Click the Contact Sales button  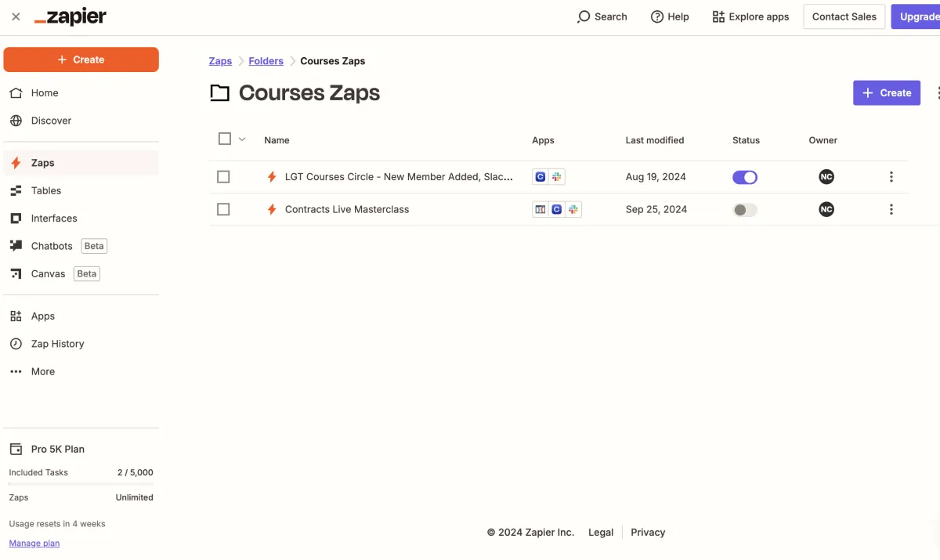tap(844, 16)
